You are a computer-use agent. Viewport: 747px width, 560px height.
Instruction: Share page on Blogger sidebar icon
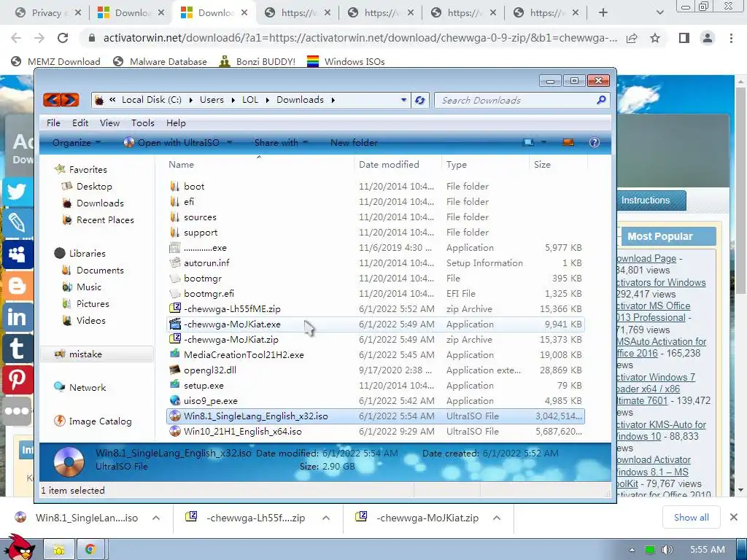pyautogui.click(x=18, y=286)
